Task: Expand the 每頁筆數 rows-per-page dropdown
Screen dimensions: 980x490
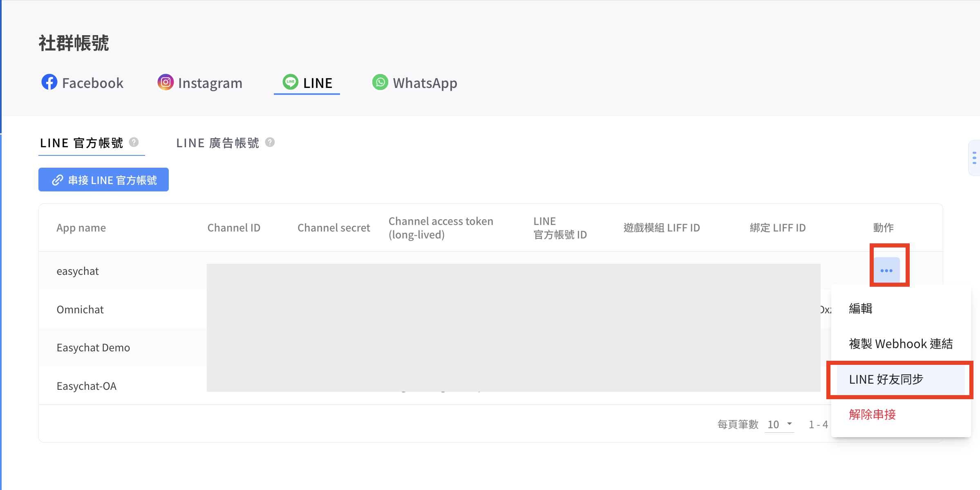Action: 779,424
